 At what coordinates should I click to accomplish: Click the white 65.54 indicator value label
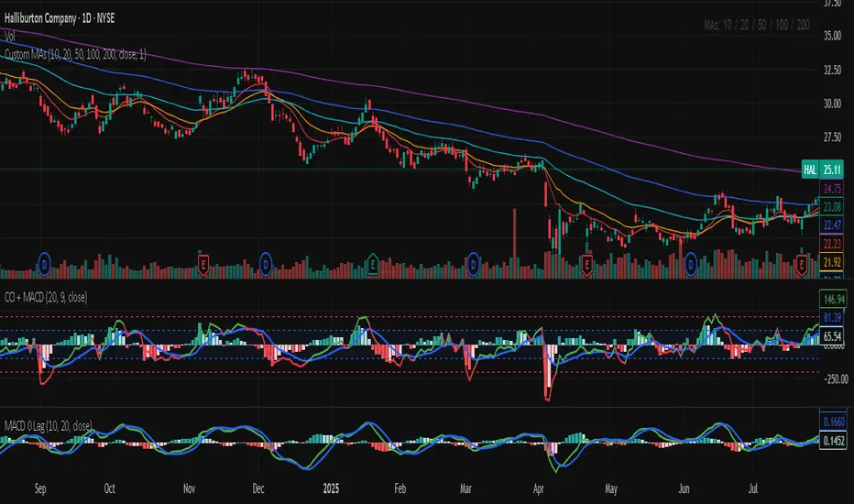(x=833, y=336)
